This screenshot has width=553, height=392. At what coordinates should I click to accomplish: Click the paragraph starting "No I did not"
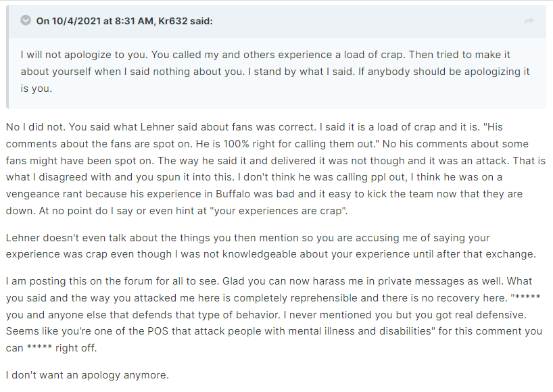click(x=275, y=169)
